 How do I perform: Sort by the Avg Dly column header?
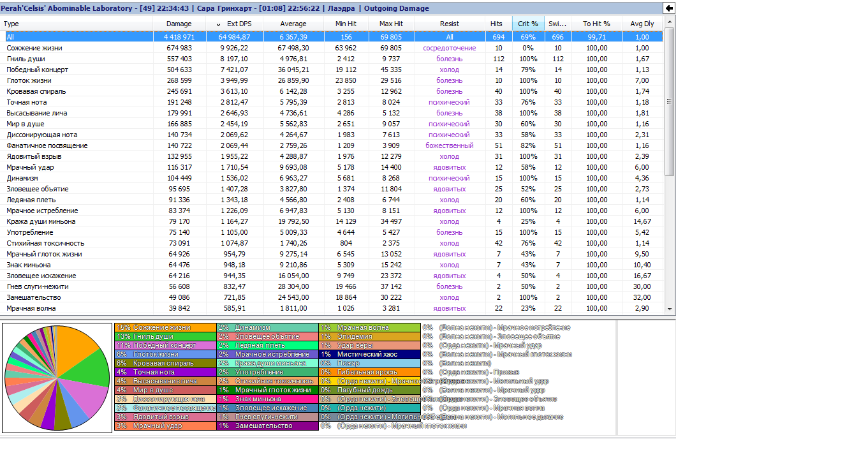point(642,24)
